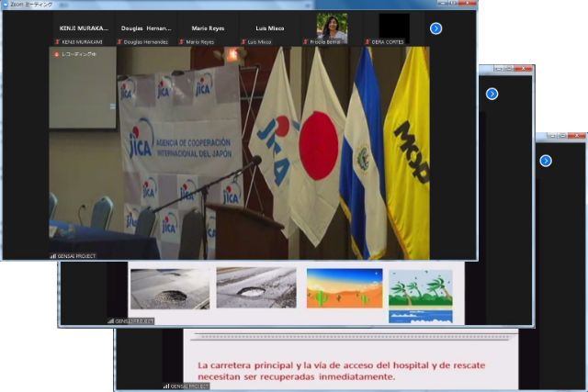Click muted microphone icon beside Douglas Hernandez

point(119,42)
